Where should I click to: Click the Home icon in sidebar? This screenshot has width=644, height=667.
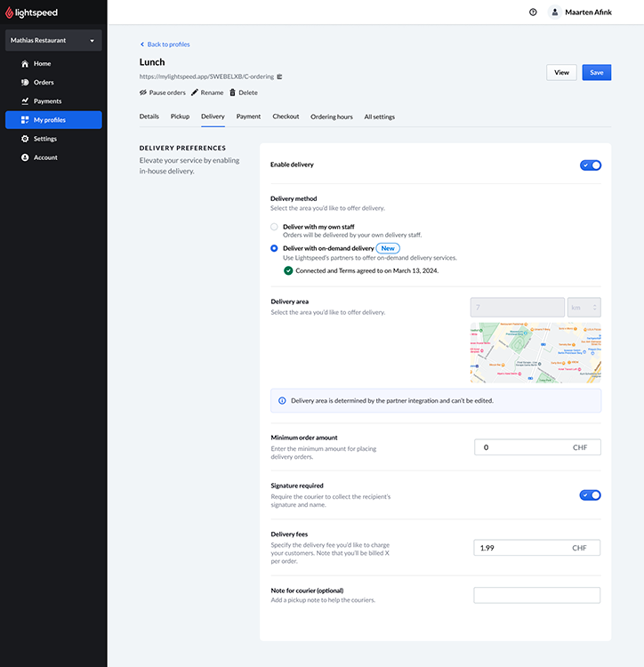[25, 64]
